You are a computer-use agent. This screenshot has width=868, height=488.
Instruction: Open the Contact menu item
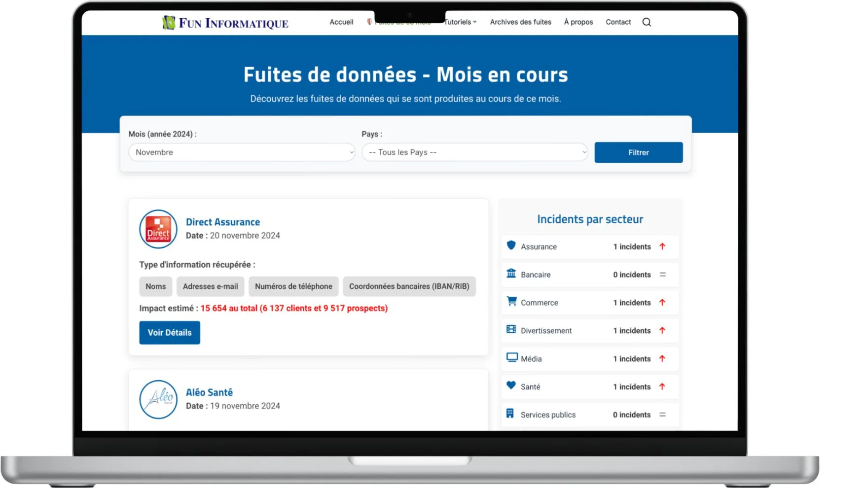coord(618,22)
